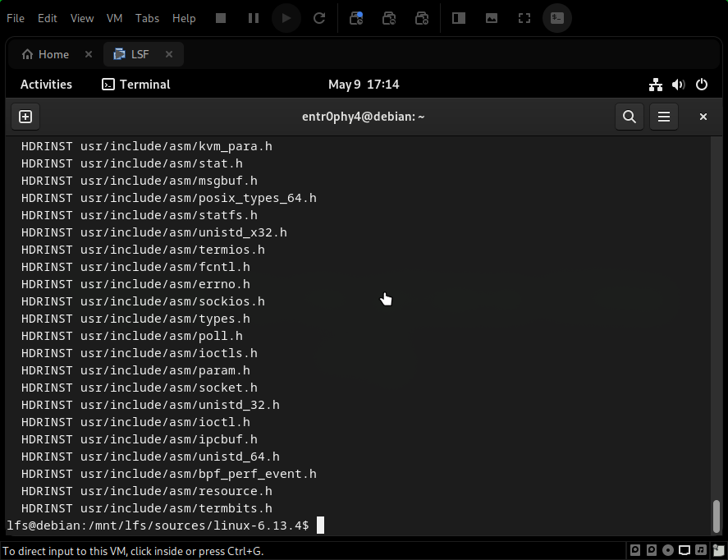The image size is (728, 560).
Task: Toggle the tab thumbnail bar
Action: 491,17
